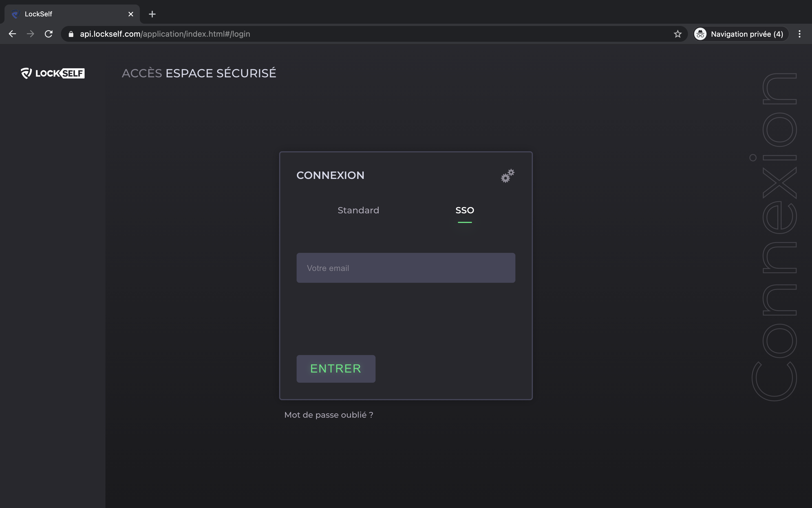Open a new tab with the plus button
The height and width of the screenshot is (508, 812).
[x=152, y=14]
